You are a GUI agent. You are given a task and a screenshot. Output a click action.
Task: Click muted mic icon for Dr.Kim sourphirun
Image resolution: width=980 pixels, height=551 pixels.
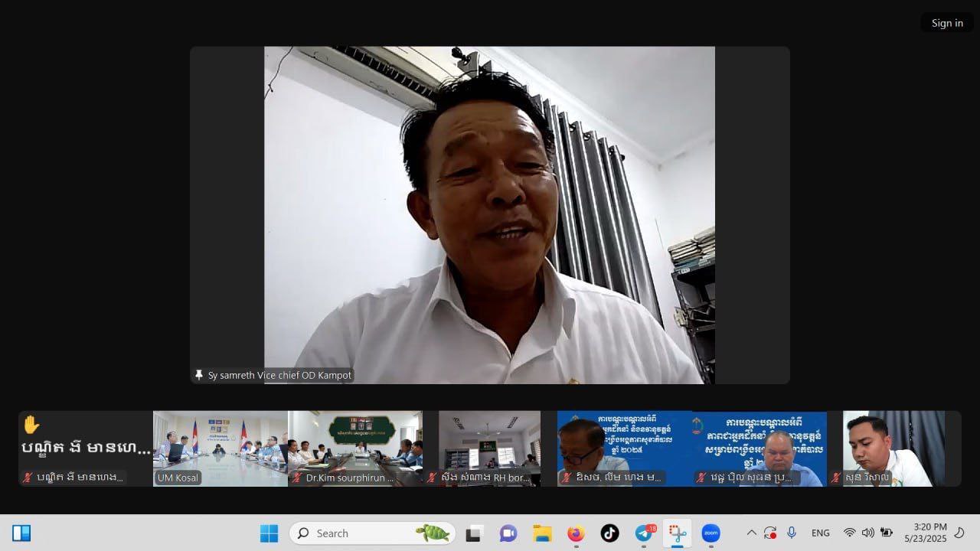(297, 478)
